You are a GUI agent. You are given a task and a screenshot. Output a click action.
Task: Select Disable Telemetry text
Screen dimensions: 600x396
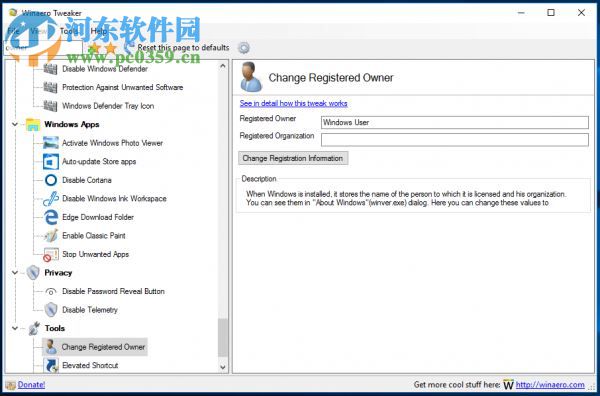point(90,310)
